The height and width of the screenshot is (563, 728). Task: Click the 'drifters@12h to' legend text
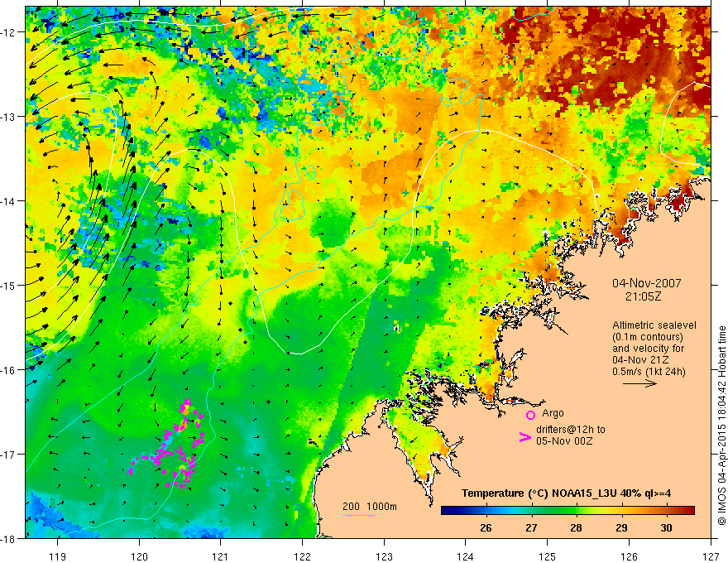click(x=571, y=429)
